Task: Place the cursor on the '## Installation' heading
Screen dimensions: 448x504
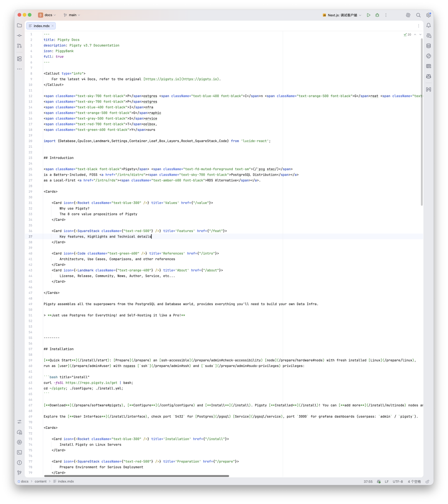Action: 58,349
